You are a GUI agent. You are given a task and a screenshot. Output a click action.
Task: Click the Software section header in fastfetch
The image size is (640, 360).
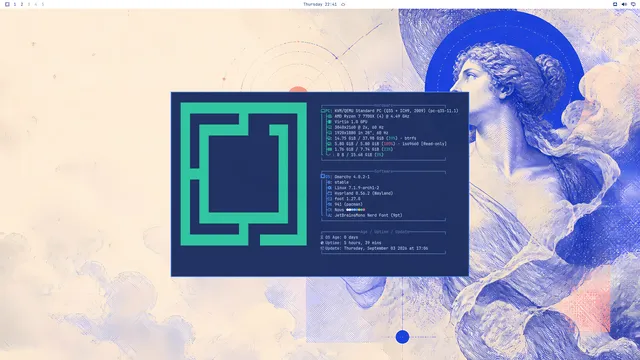point(383,171)
